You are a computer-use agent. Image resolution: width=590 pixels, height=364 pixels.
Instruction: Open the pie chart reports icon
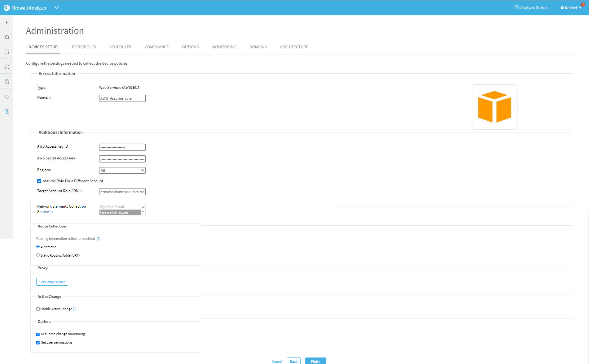(7, 67)
